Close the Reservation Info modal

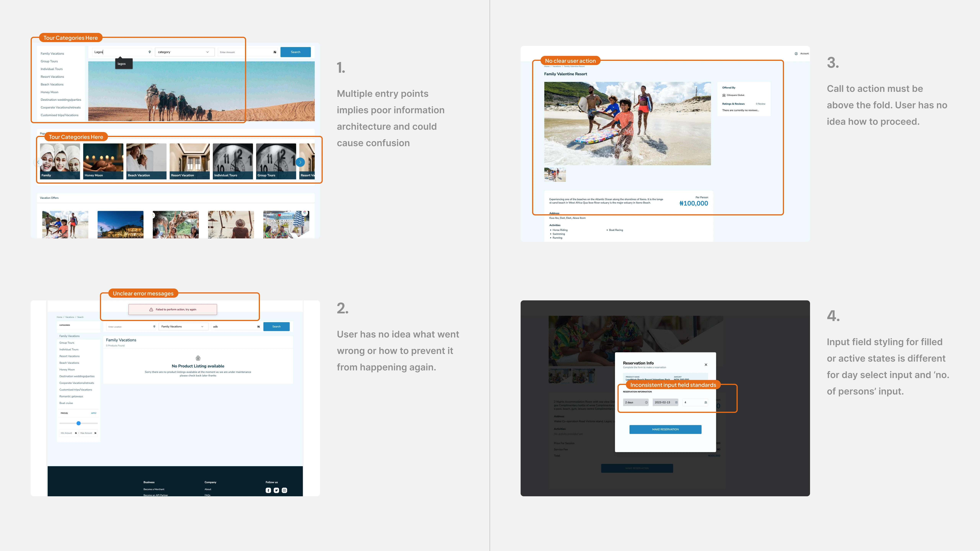tap(706, 364)
